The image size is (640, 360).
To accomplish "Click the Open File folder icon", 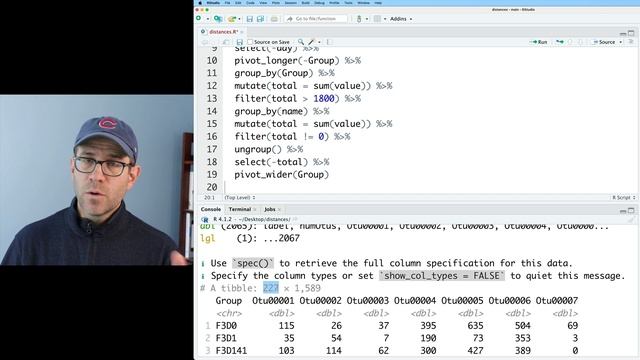I will pyautogui.click(x=232, y=19).
